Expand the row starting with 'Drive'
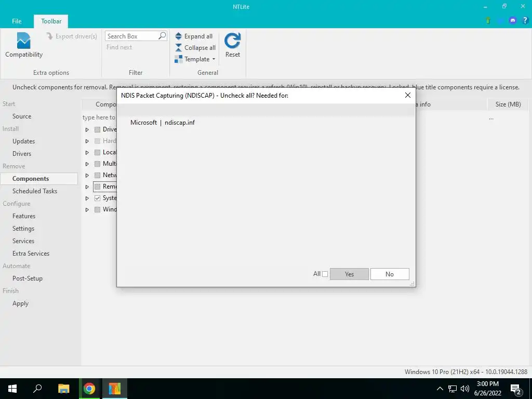Viewport: 532px width, 399px height. pos(87,129)
